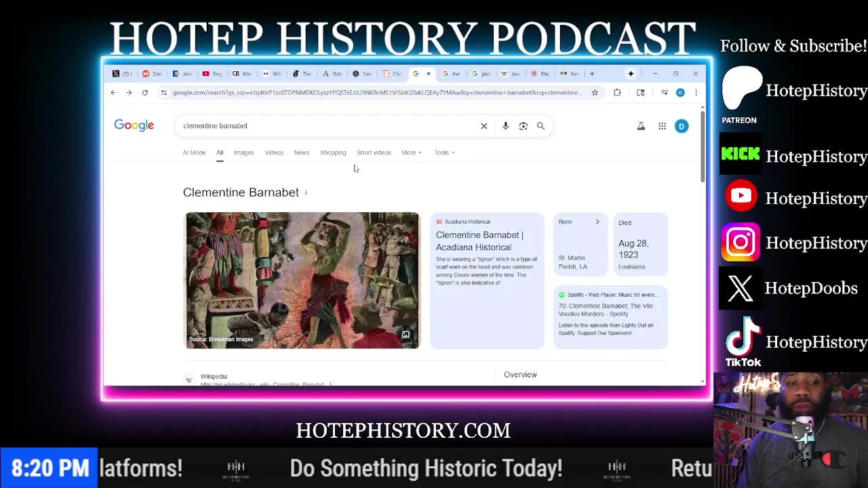Start a voice search with the microphone

click(505, 126)
